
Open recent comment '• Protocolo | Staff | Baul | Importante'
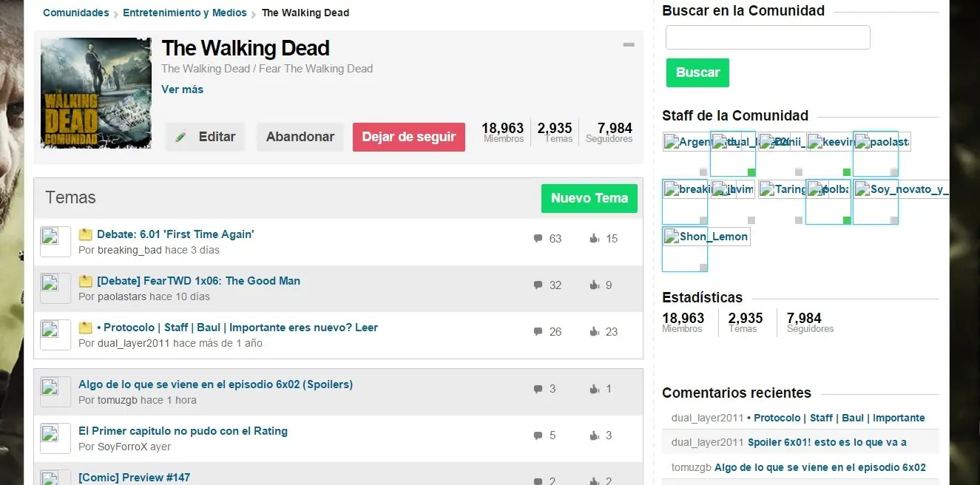coord(836,418)
